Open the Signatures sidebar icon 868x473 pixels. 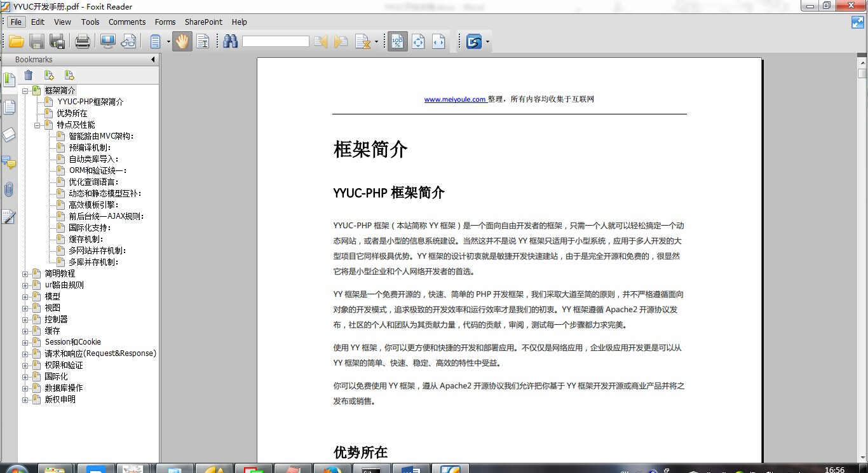coord(9,217)
